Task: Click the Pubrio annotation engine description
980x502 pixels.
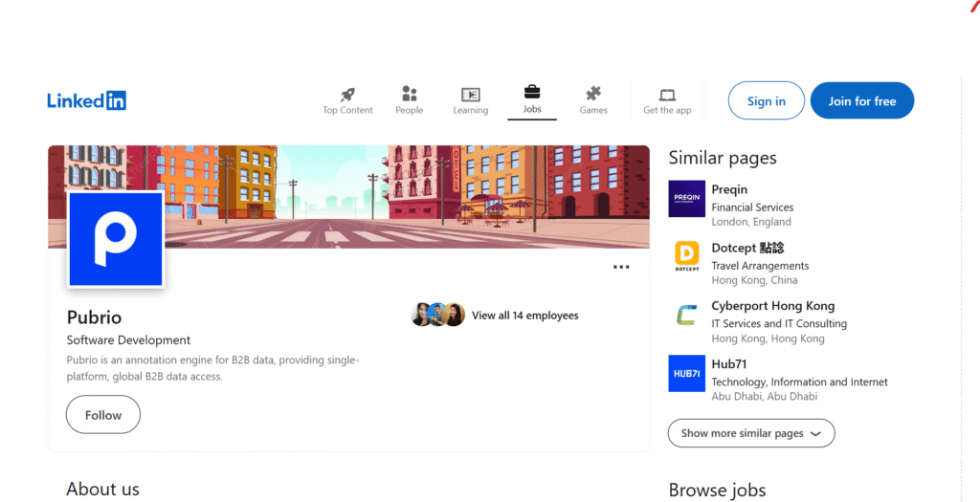Action: [x=213, y=368]
